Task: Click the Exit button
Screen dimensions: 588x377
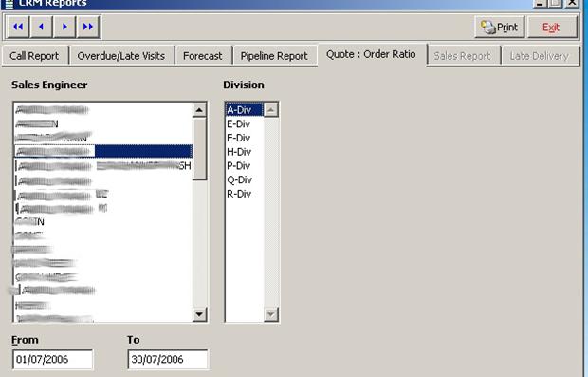Action: point(552,27)
